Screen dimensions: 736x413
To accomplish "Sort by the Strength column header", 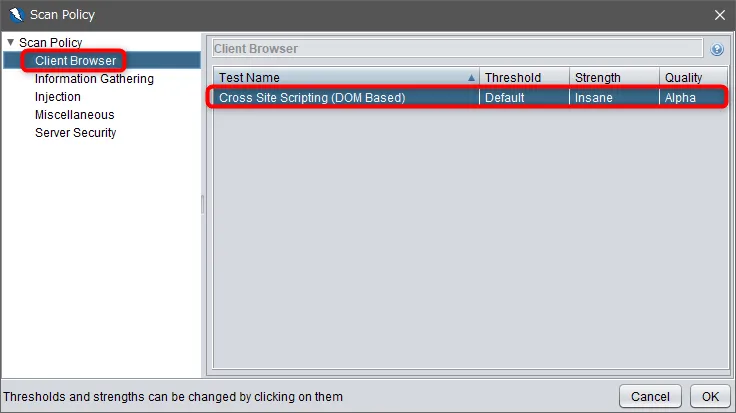I will [x=614, y=77].
